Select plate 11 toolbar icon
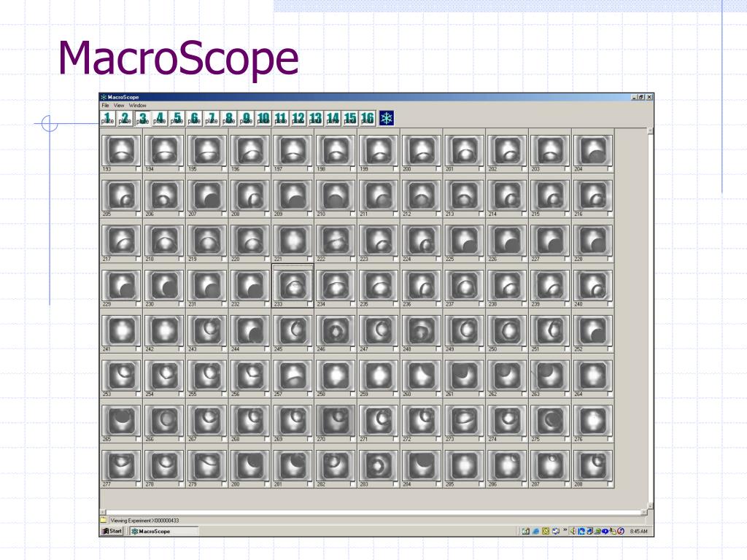 point(281,118)
